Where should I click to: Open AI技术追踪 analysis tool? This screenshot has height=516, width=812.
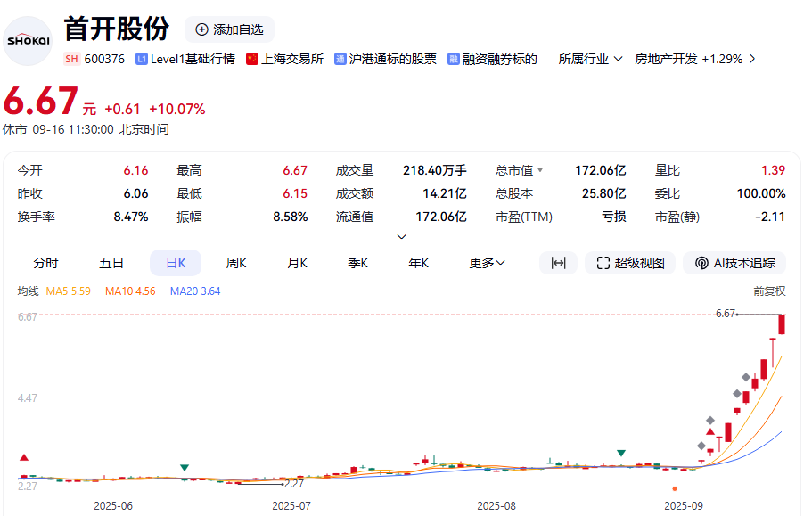[x=734, y=263]
